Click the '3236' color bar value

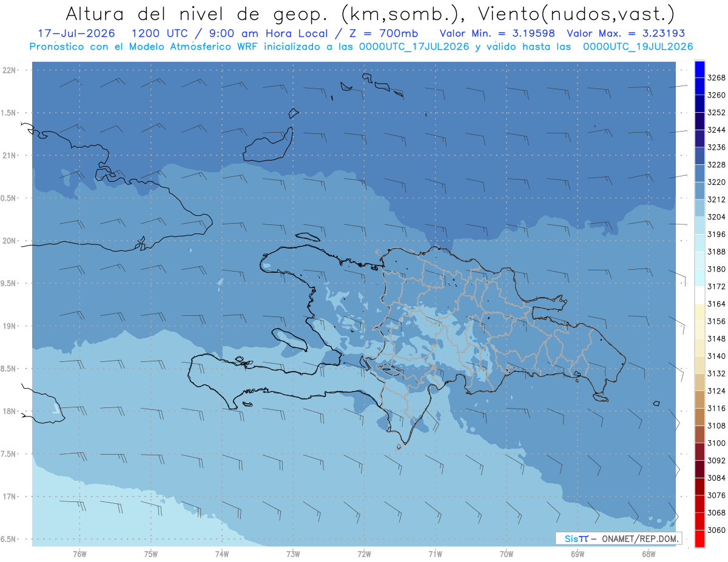(716, 147)
